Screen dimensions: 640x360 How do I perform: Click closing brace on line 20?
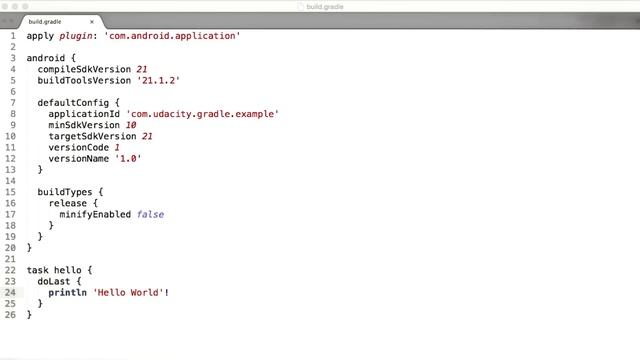click(29, 247)
